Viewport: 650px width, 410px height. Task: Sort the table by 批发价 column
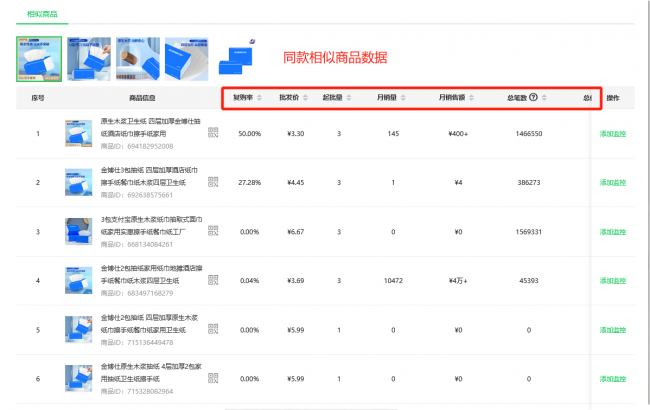click(306, 98)
